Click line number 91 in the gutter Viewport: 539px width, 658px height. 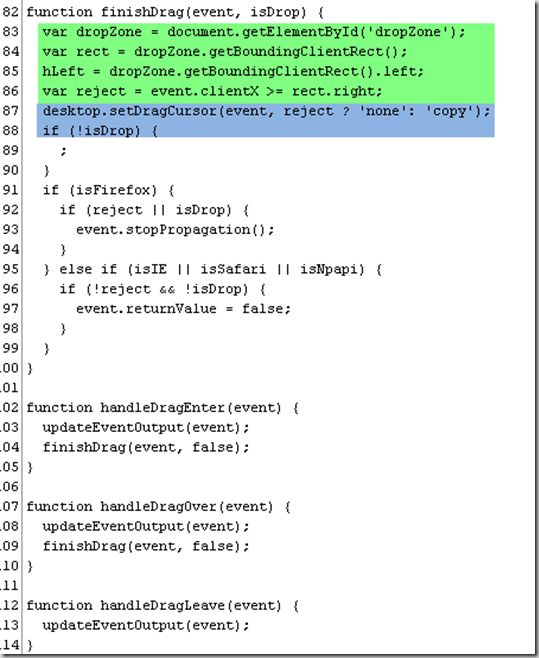[x=10, y=190]
